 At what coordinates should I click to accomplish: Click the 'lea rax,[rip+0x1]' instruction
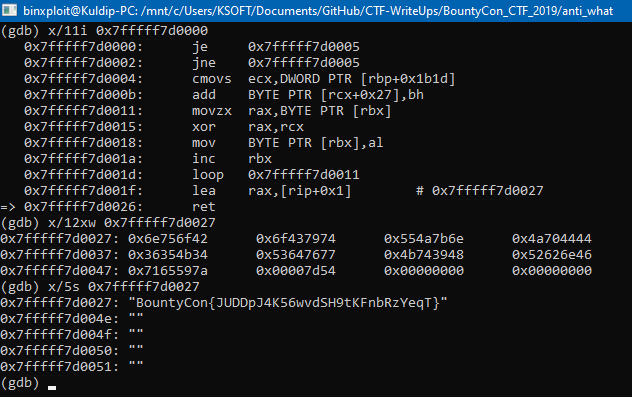point(271,191)
